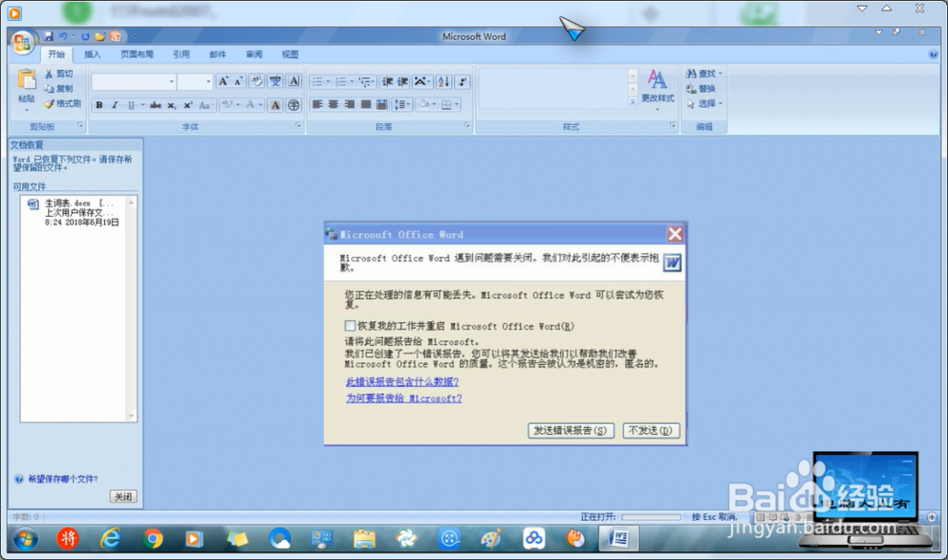Click 发送错误报告(S) button

tap(570, 431)
